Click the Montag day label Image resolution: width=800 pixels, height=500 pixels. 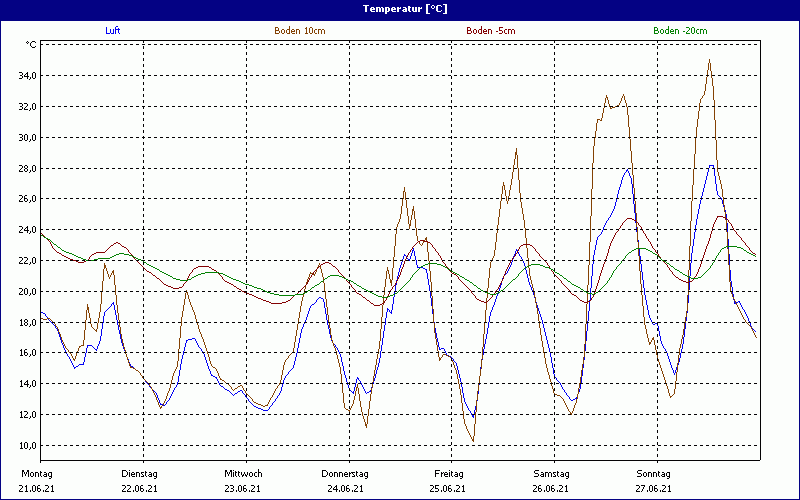pyautogui.click(x=37, y=474)
